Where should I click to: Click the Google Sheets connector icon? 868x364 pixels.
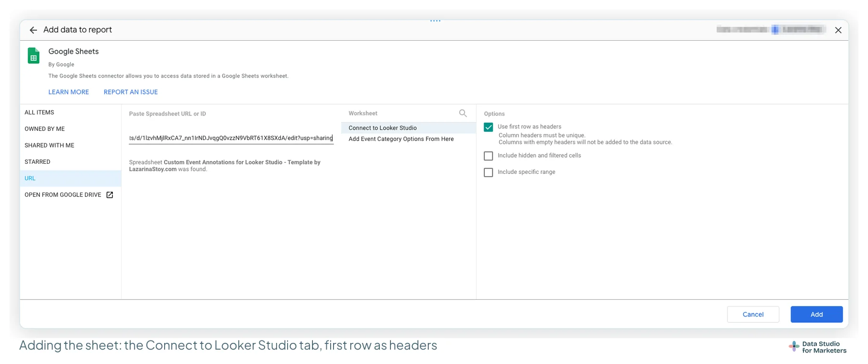click(x=33, y=56)
